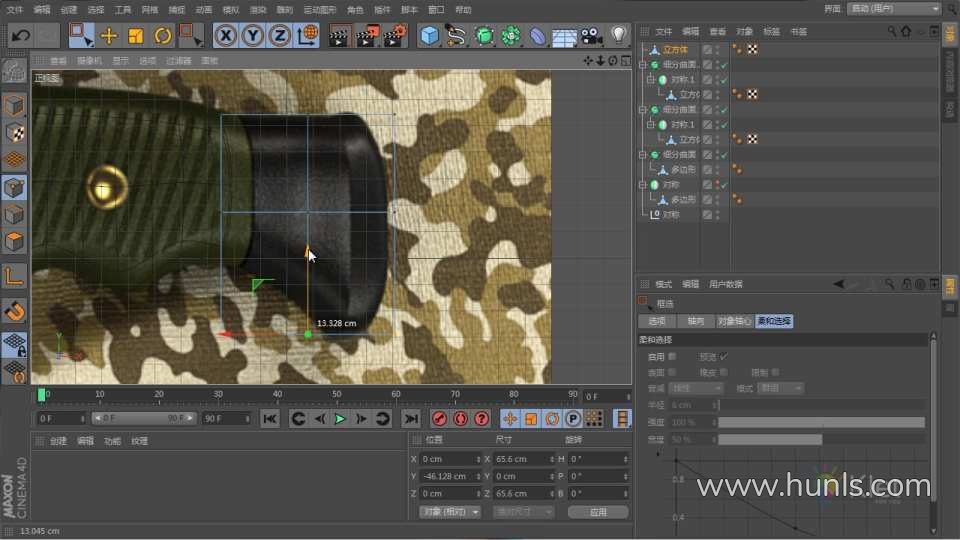Open 用户数据 menu in attribute manager
The image size is (960, 540).
point(726,284)
